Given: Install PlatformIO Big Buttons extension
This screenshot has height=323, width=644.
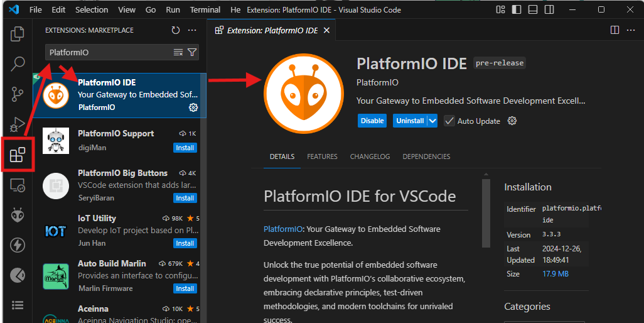Looking at the screenshot, I should tap(185, 198).
